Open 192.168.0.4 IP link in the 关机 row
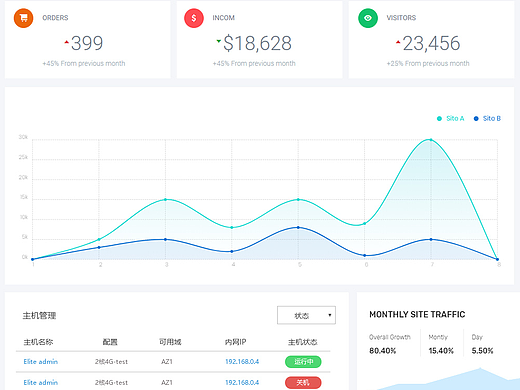The width and height of the screenshot is (520, 390). coord(242,382)
